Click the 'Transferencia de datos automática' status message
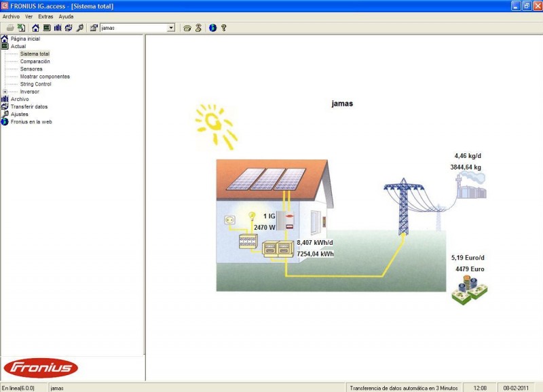 click(x=404, y=388)
